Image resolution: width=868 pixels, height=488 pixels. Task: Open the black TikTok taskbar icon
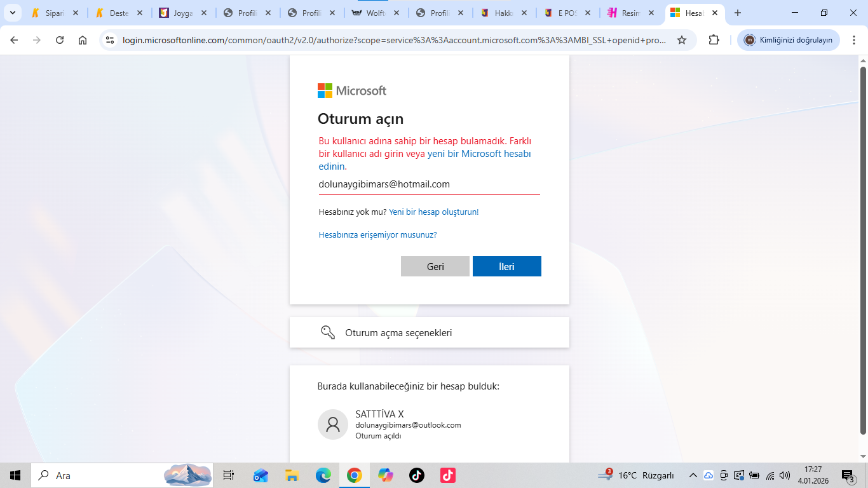click(x=417, y=475)
